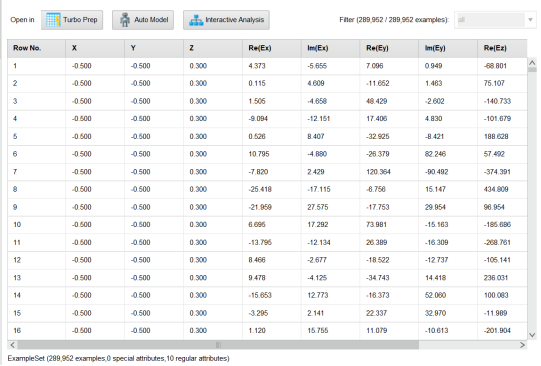The image size is (541, 366).
Task: Click the Filter examples count label
Action: [x=394, y=20]
